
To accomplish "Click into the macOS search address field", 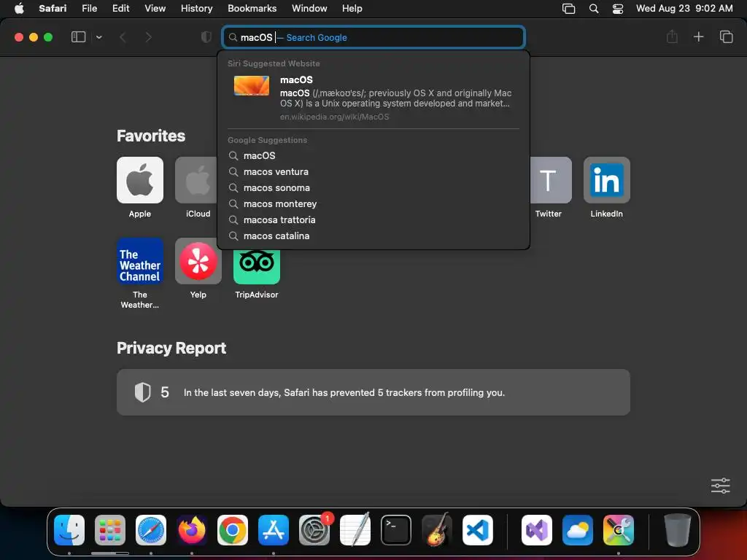I will pyautogui.click(x=373, y=37).
